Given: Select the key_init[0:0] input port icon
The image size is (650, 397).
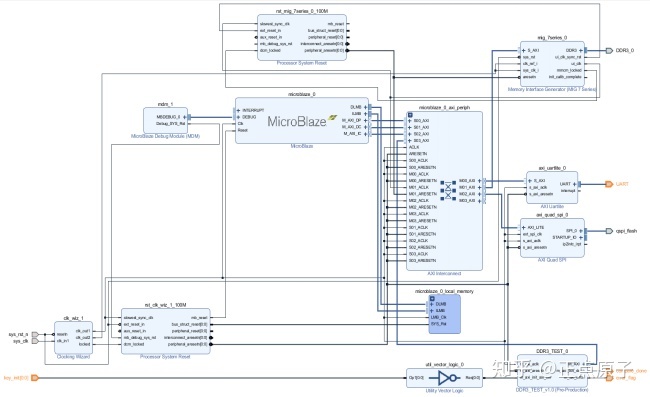Looking at the screenshot, I should [35, 378].
